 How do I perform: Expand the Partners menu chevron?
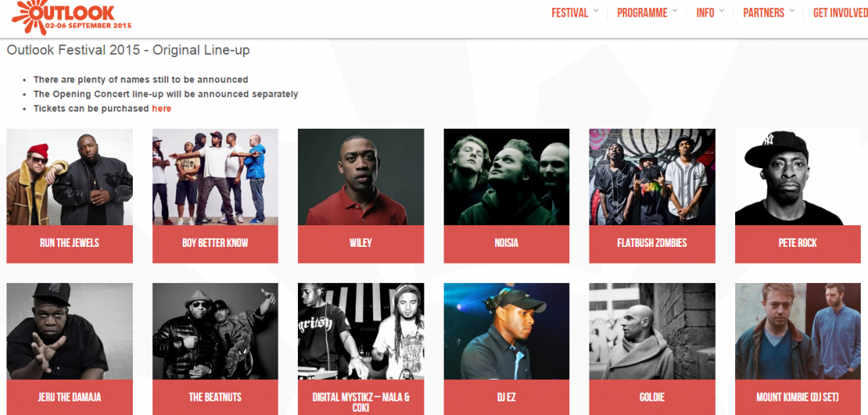792,10
